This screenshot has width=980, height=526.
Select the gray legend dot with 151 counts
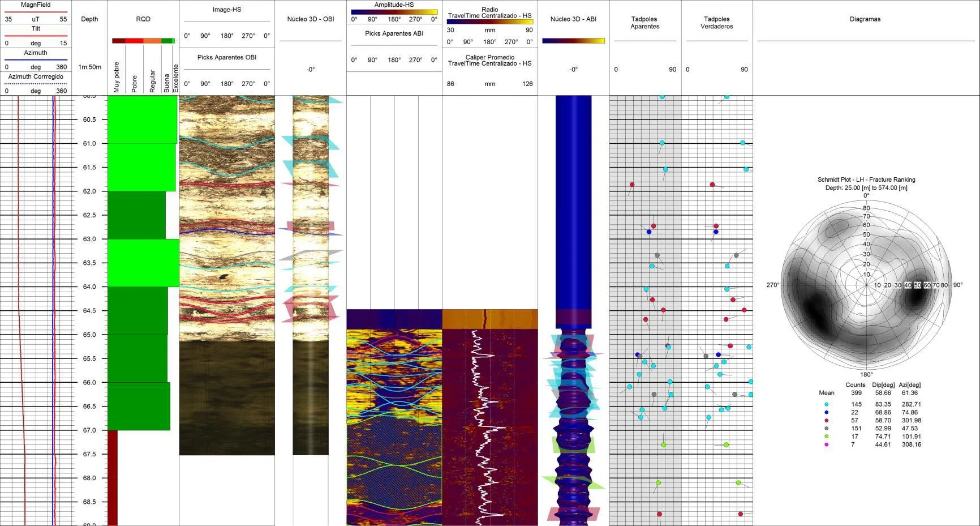point(827,429)
